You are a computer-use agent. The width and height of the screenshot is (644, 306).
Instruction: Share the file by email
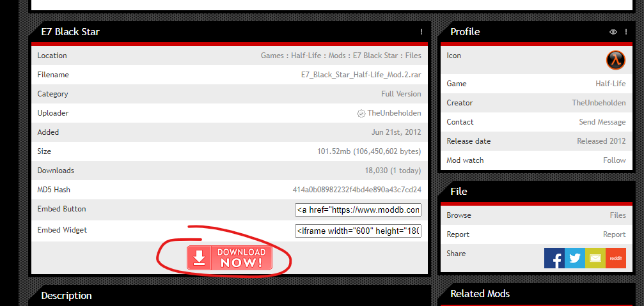tap(595, 258)
